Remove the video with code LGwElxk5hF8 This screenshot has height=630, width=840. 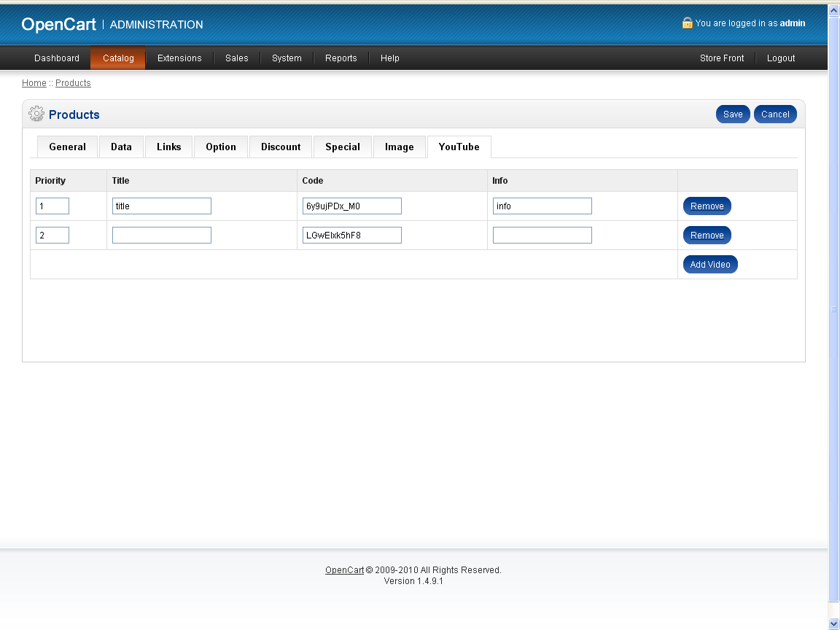[707, 236]
